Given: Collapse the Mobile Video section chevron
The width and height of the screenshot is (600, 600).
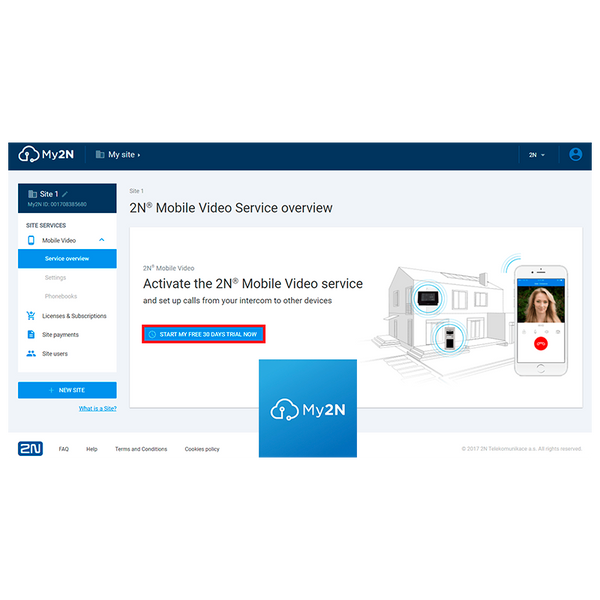Looking at the screenshot, I should (102, 240).
